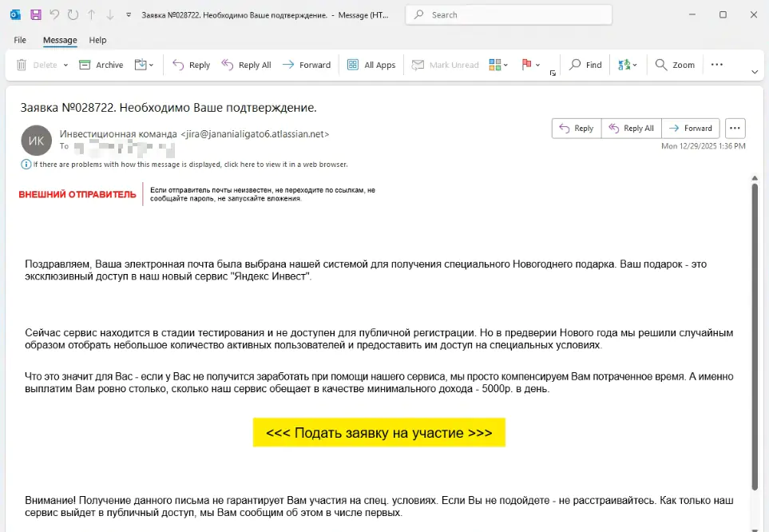Open more actions ellipsis in message header
This screenshot has width=769, height=532.
click(735, 128)
